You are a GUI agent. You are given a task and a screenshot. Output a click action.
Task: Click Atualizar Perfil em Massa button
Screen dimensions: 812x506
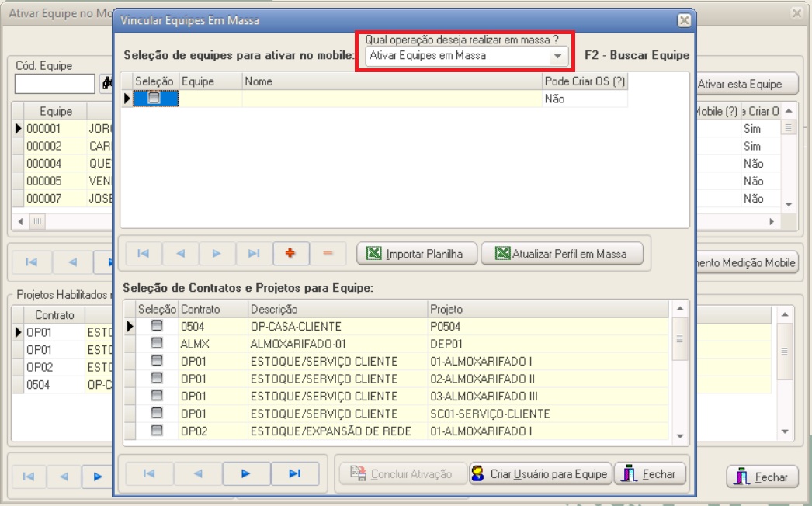coord(561,254)
